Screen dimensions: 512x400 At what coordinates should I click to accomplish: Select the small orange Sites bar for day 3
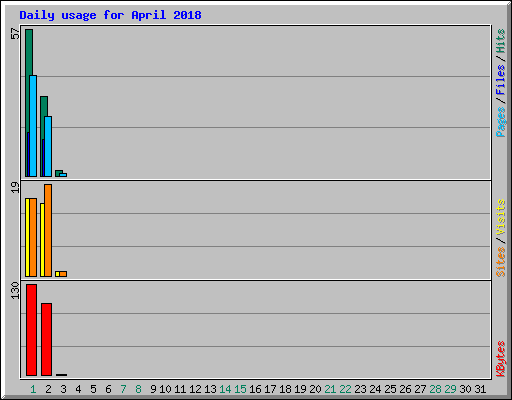click(x=63, y=274)
